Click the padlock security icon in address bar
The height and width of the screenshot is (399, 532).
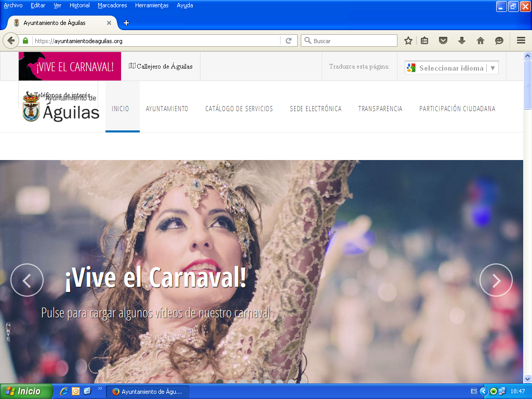tap(25, 40)
